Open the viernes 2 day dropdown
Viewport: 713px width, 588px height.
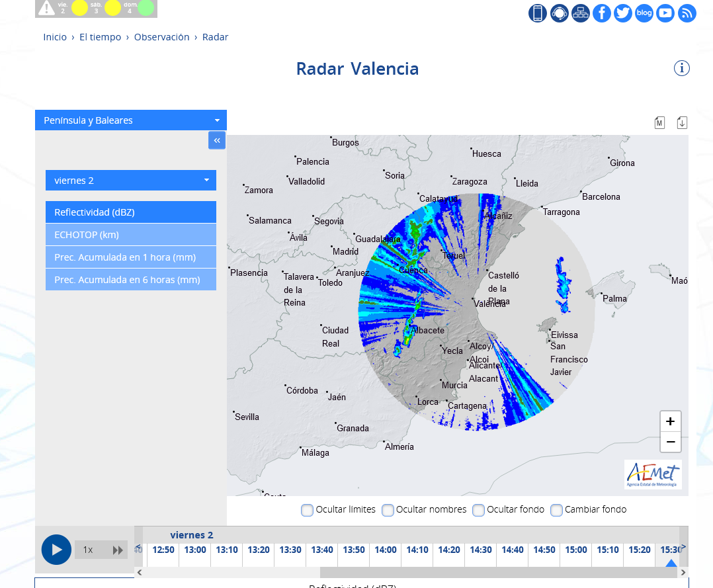coord(131,181)
